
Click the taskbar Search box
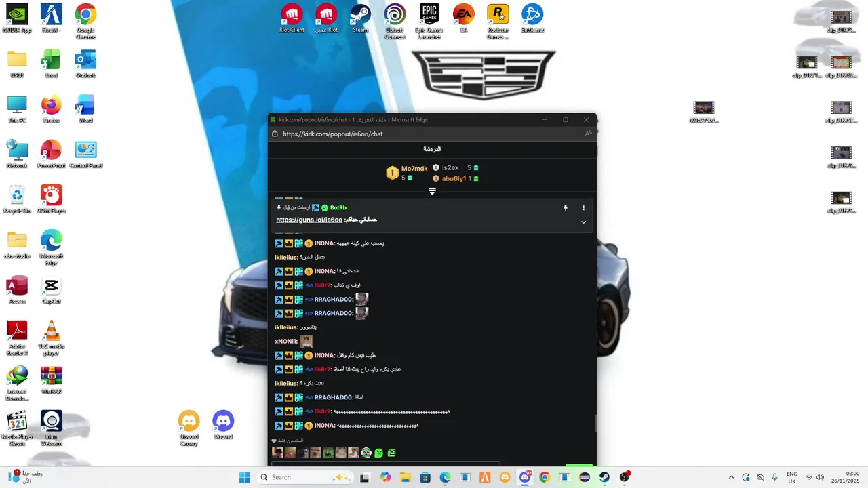(305, 477)
